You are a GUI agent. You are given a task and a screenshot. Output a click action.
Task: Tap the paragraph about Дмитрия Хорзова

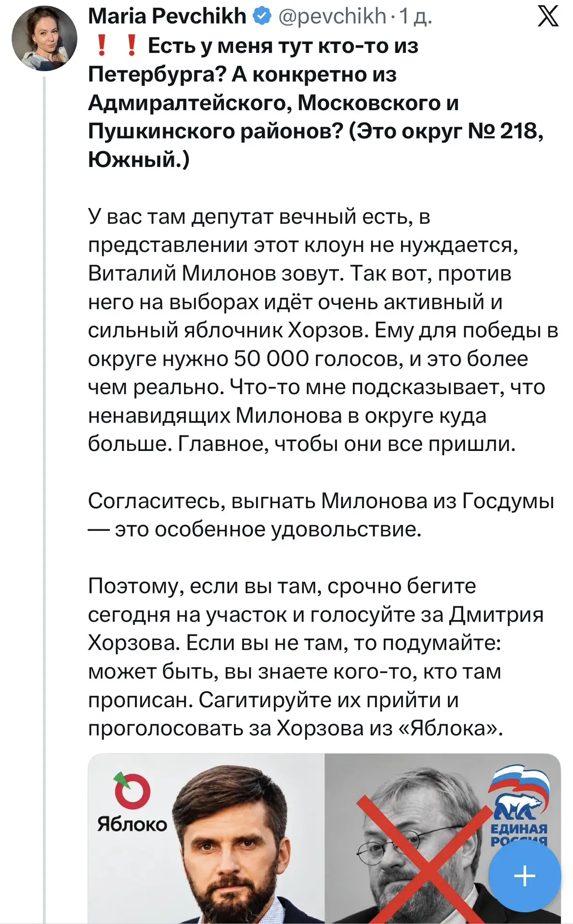point(316,657)
